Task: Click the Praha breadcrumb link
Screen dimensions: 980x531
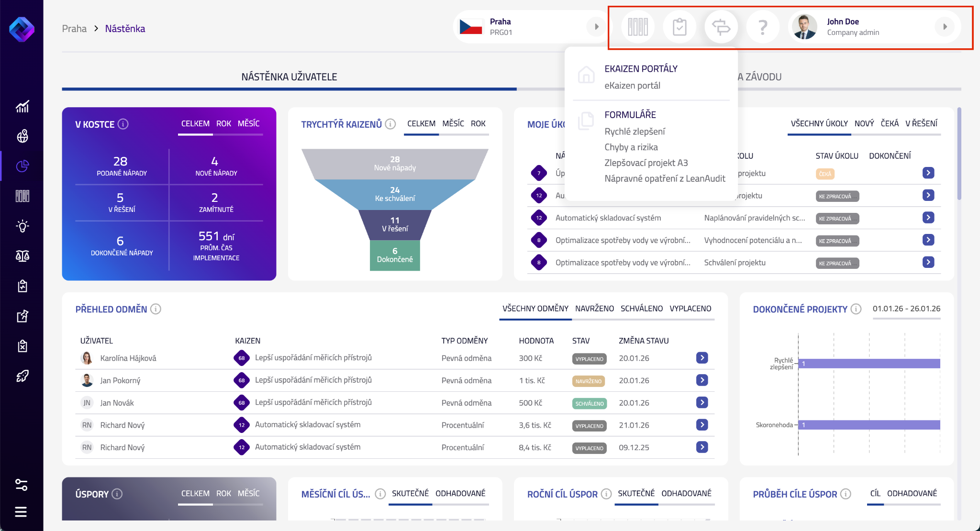Action: tap(74, 29)
